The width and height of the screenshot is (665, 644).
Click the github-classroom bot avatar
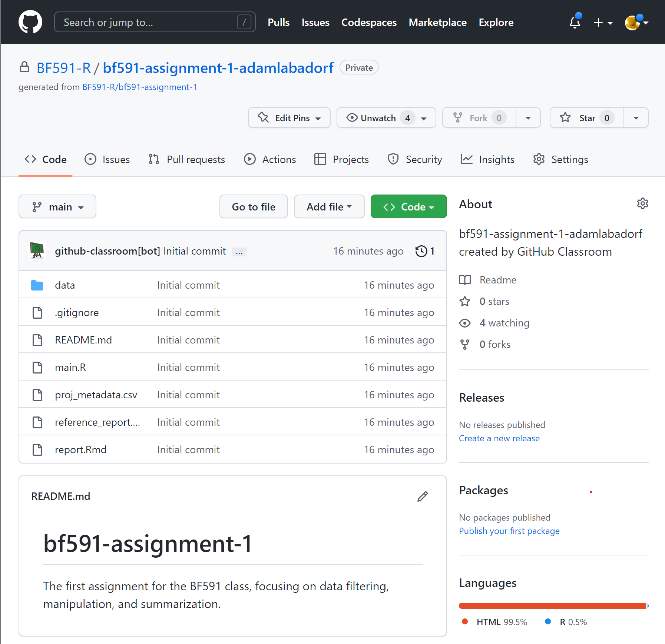[x=37, y=251]
